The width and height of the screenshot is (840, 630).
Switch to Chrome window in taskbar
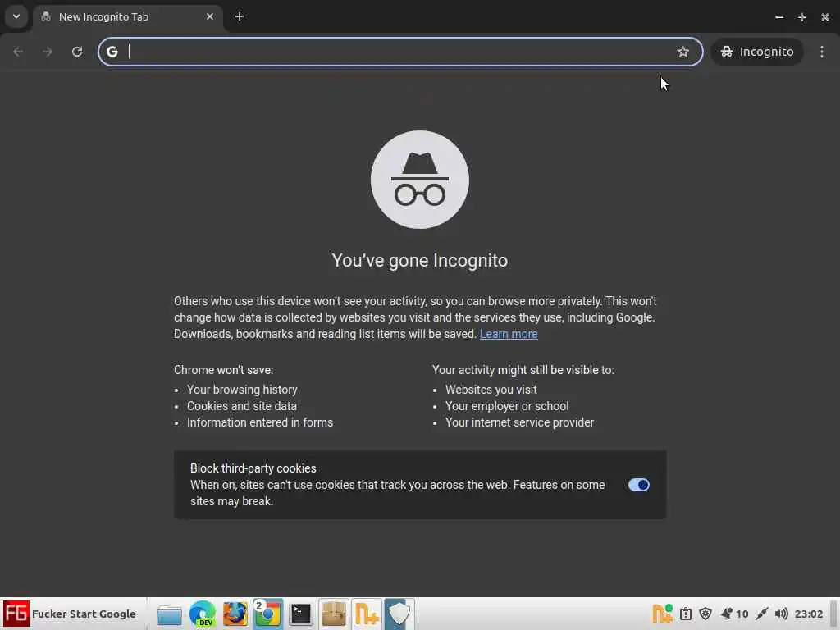pos(268,614)
